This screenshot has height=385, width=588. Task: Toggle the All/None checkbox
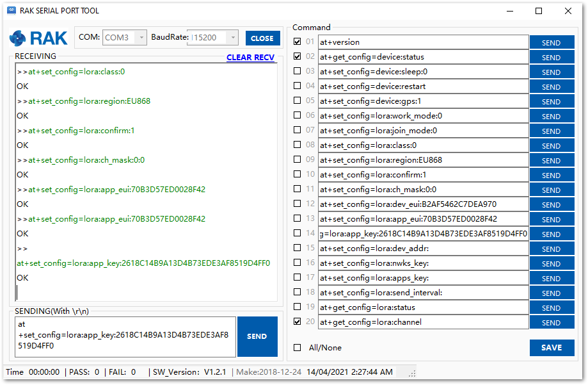(298, 348)
